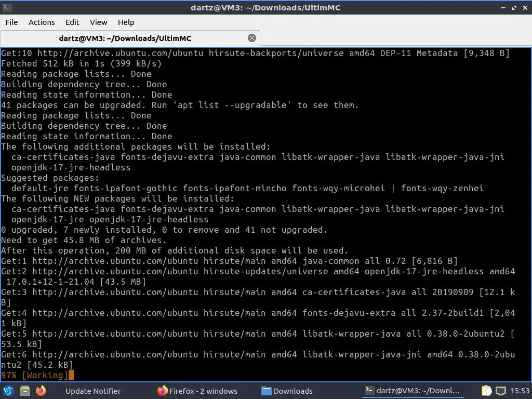The width and height of the screenshot is (532, 399).
Task: Click the 'Get:4' fonts-dejavu-extra line
Action: pos(258,313)
